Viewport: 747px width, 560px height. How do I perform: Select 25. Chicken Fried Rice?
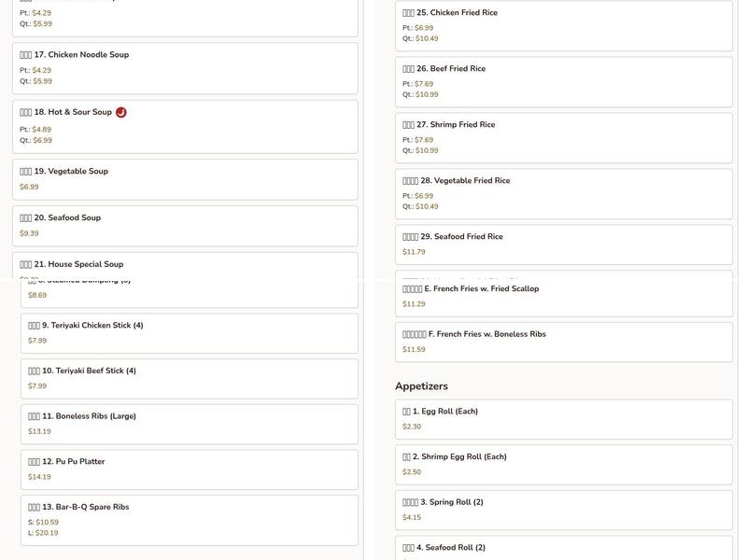564,26
